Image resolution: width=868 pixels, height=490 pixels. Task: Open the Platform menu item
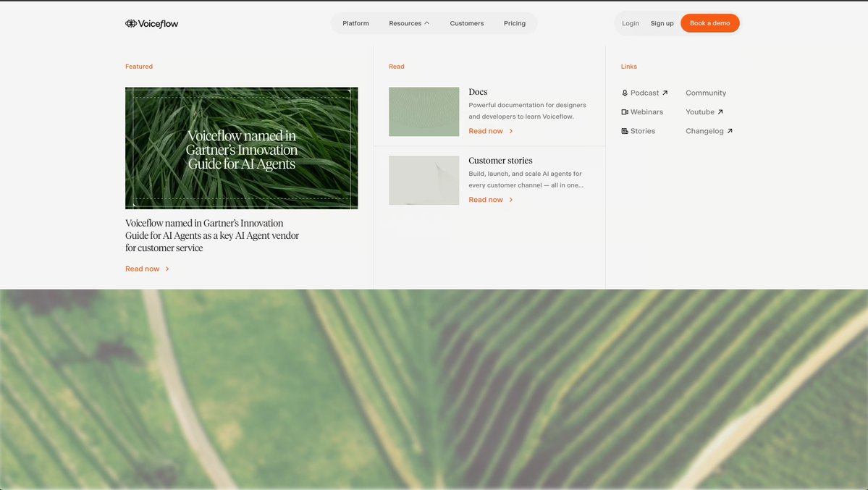tap(355, 23)
